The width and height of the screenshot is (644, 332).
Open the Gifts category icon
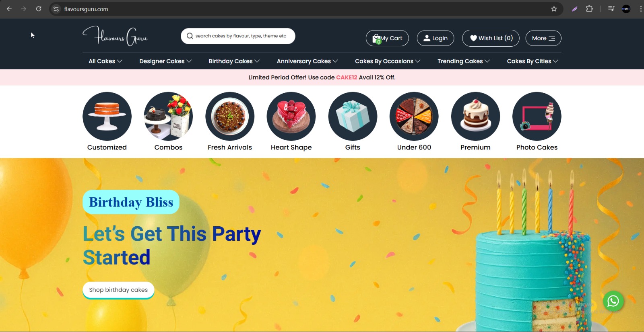(353, 116)
